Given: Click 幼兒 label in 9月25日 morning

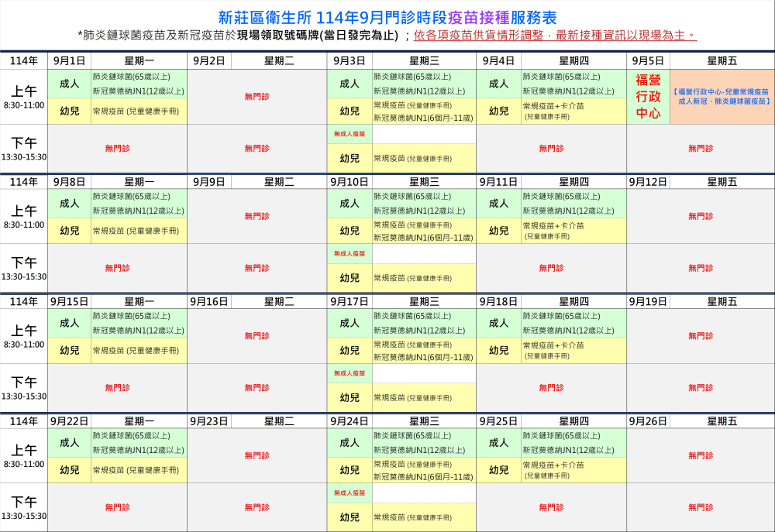Looking at the screenshot, I should point(498,470).
